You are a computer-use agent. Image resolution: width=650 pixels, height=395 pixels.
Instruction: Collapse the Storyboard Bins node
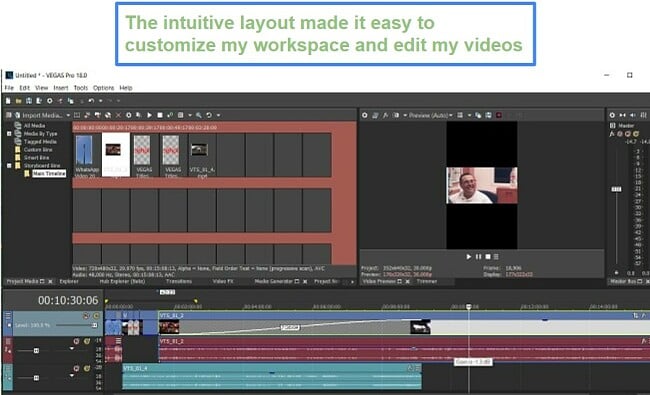pos(9,165)
